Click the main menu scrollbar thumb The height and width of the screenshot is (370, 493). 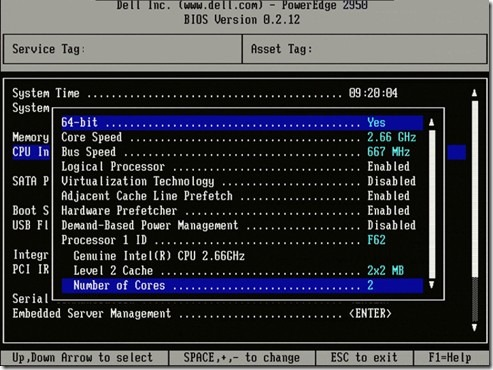[475, 188]
